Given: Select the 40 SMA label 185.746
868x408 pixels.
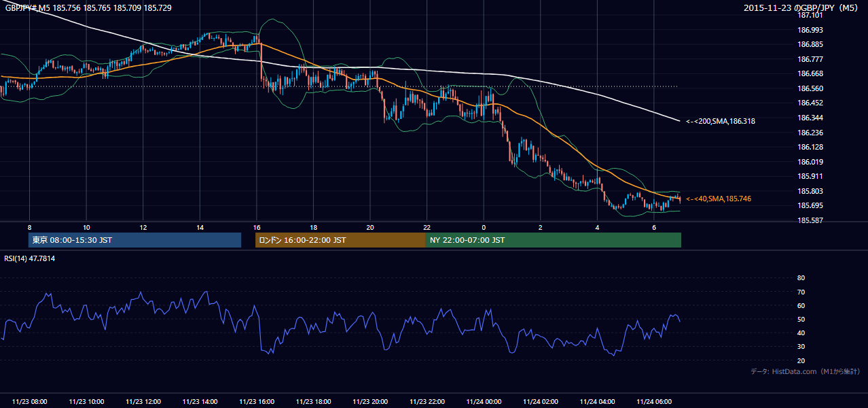Looking at the screenshot, I should [719, 199].
